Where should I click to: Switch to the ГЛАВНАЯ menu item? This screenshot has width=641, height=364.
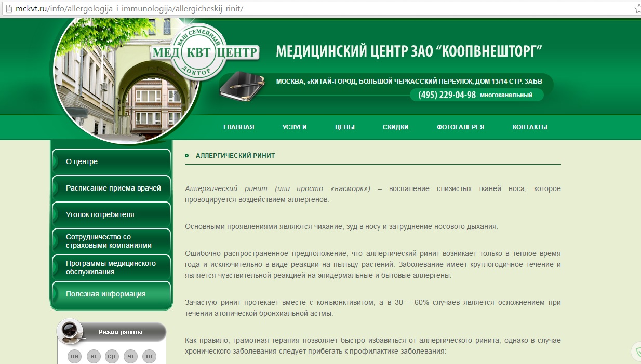coord(239,127)
